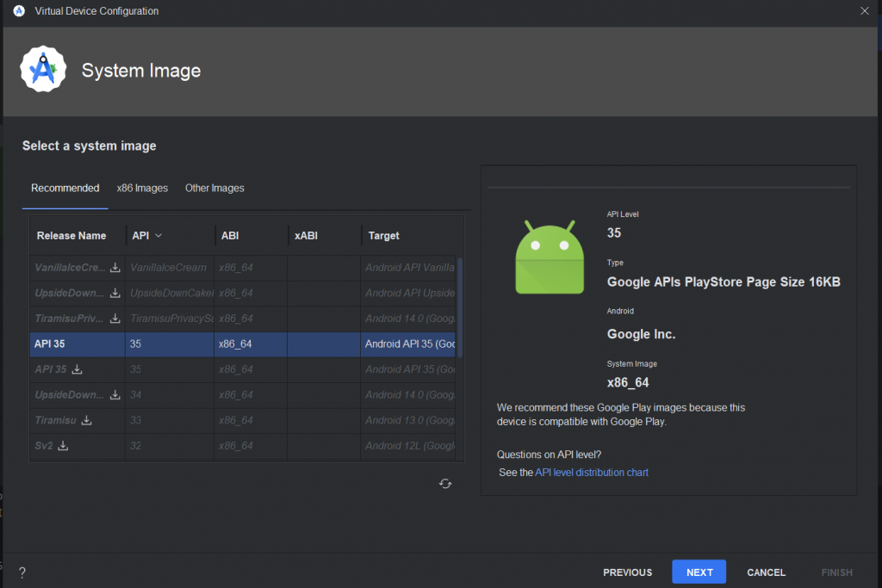Refresh the system image list

445,484
